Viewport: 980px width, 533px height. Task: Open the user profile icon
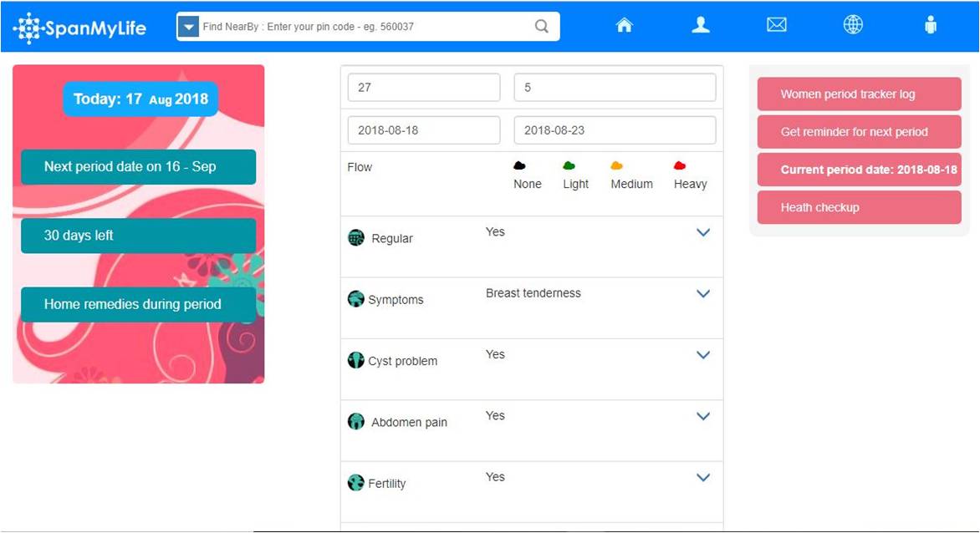(x=701, y=25)
